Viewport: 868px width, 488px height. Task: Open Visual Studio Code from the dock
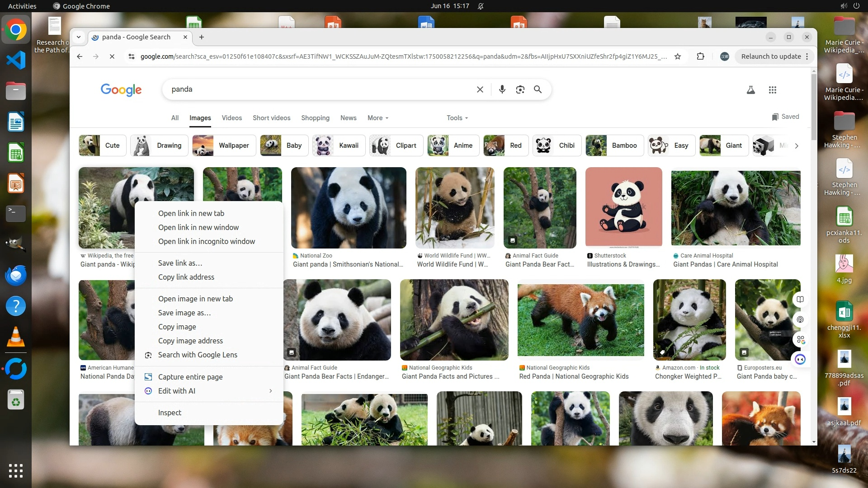click(16, 60)
